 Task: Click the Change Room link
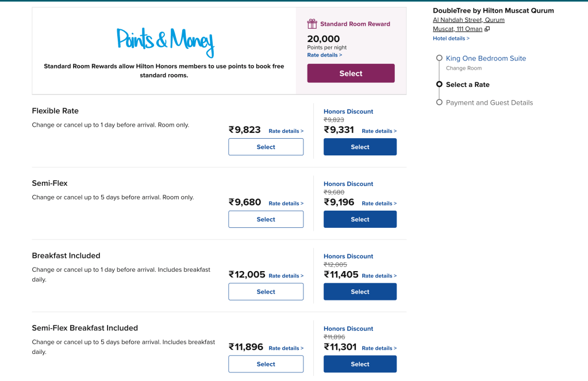[x=463, y=68]
